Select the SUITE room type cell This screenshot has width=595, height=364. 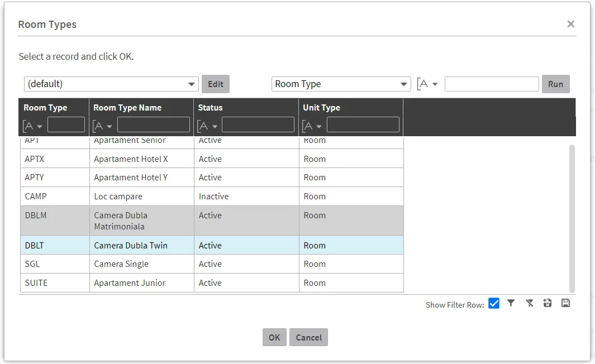point(55,283)
